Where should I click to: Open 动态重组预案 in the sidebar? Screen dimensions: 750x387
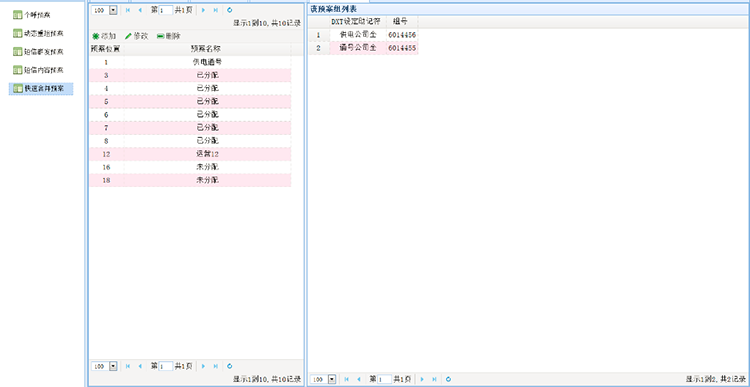39,33
